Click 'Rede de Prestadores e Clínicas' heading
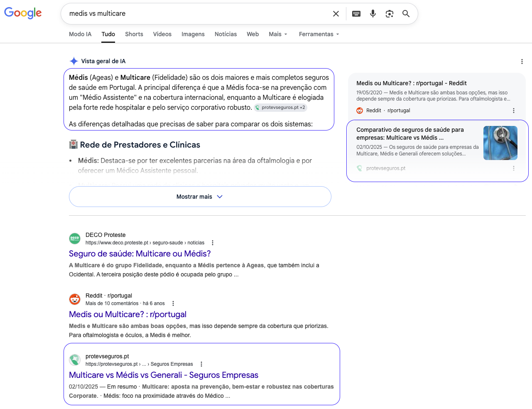This screenshot has width=532, height=409. [x=140, y=145]
